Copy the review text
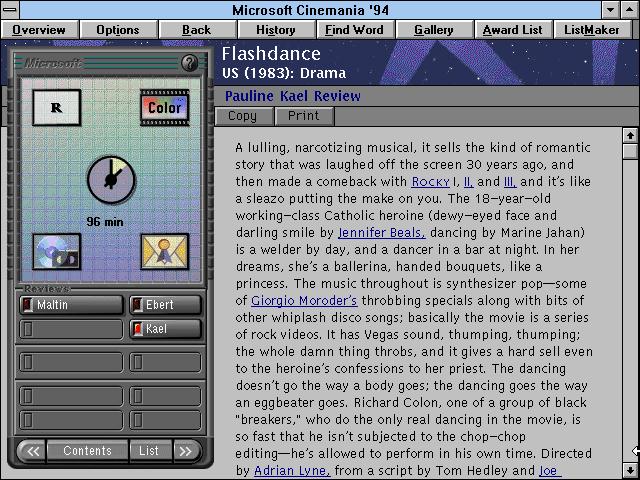This screenshot has height=480, width=640. point(244,116)
